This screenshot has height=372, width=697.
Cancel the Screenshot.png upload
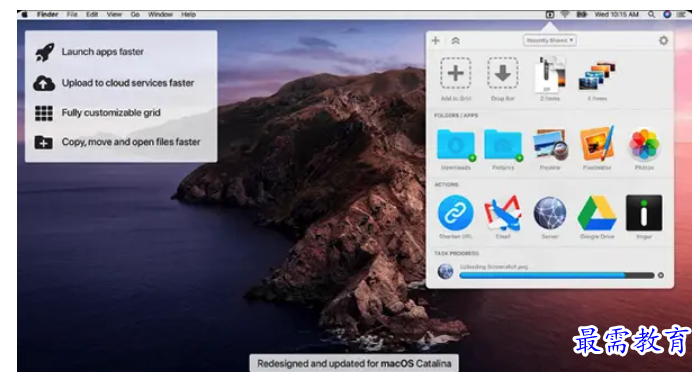pos(661,276)
